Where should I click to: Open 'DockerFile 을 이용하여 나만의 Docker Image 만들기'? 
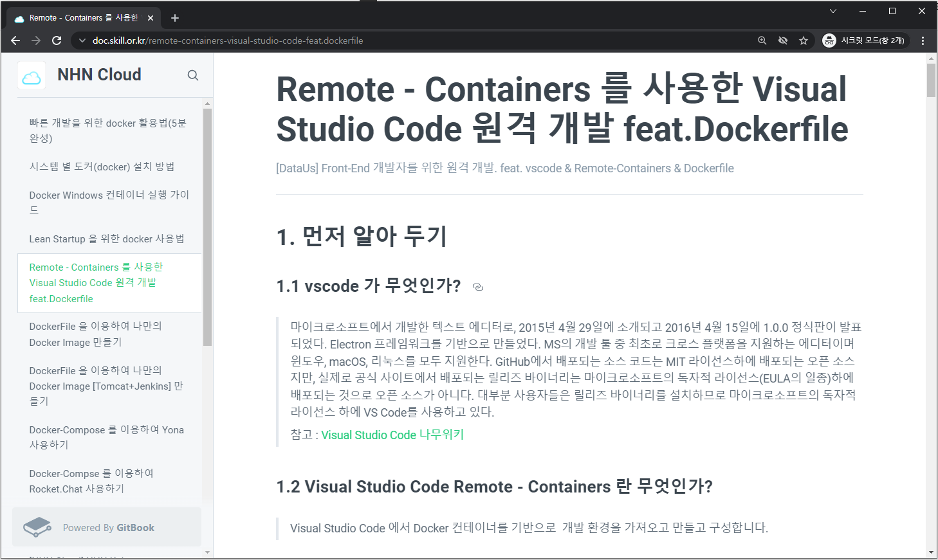pyautogui.click(x=109, y=334)
